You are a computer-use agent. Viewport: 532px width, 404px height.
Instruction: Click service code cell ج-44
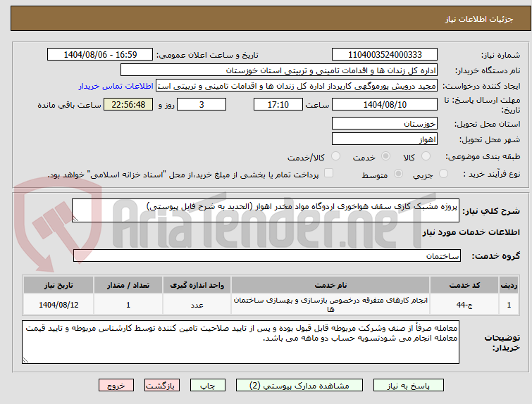tap(464, 305)
